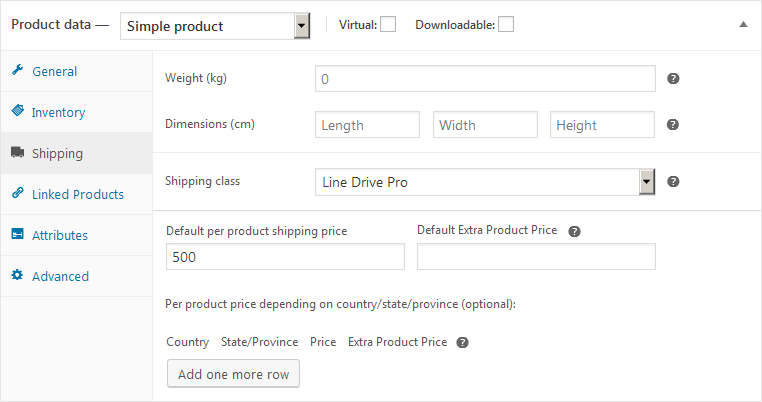Click the Add one more row button

(x=233, y=374)
